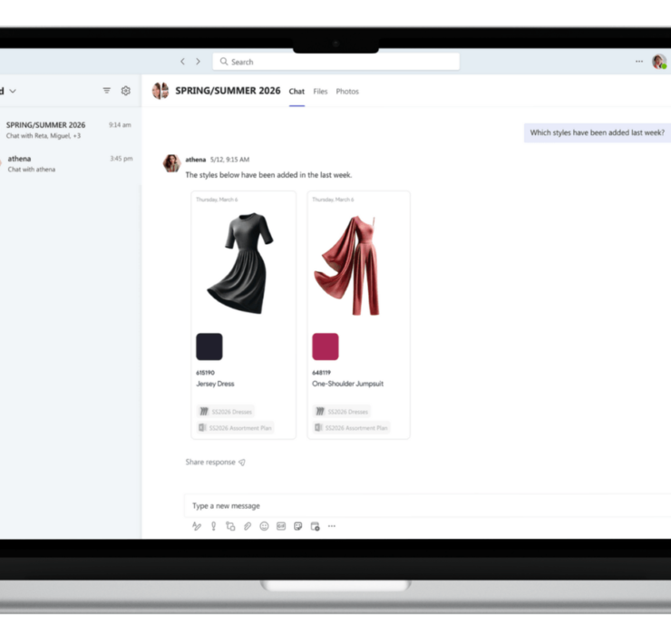Switch to the Photos tab
Screen dimensions: 671x644
tap(347, 92)
